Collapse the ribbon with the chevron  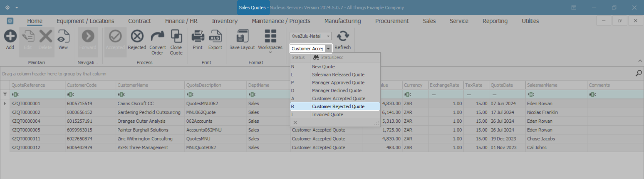(x=640, y=61)
